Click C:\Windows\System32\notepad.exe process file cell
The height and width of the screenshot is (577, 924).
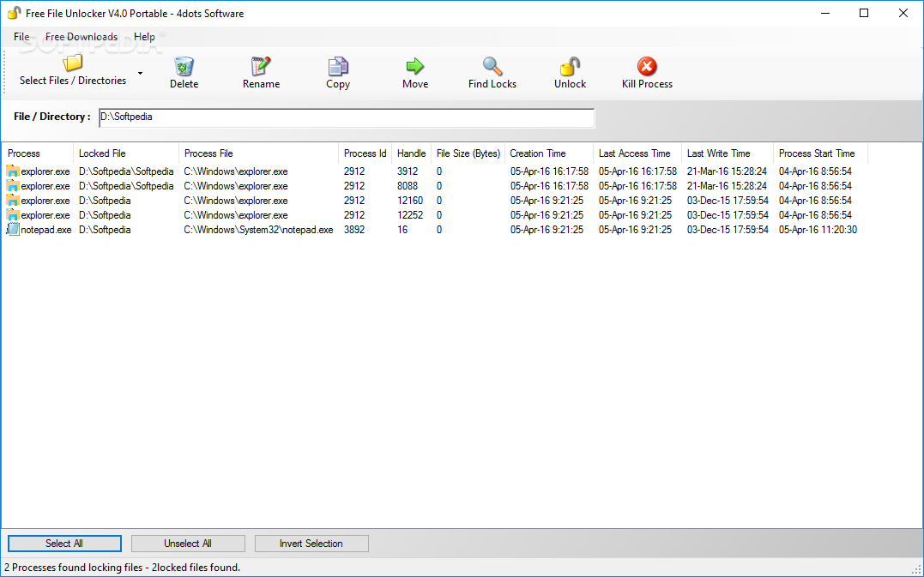pos(259,231)
